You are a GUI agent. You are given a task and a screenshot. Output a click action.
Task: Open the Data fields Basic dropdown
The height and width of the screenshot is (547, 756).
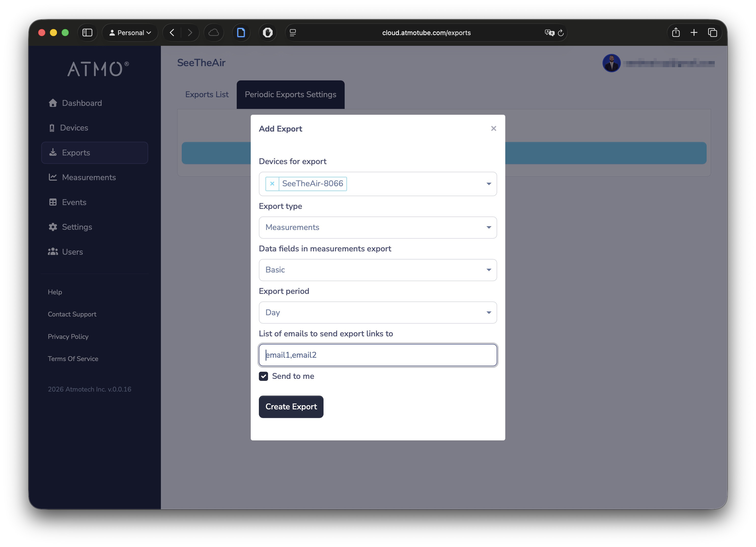click(x=377, y=270)
